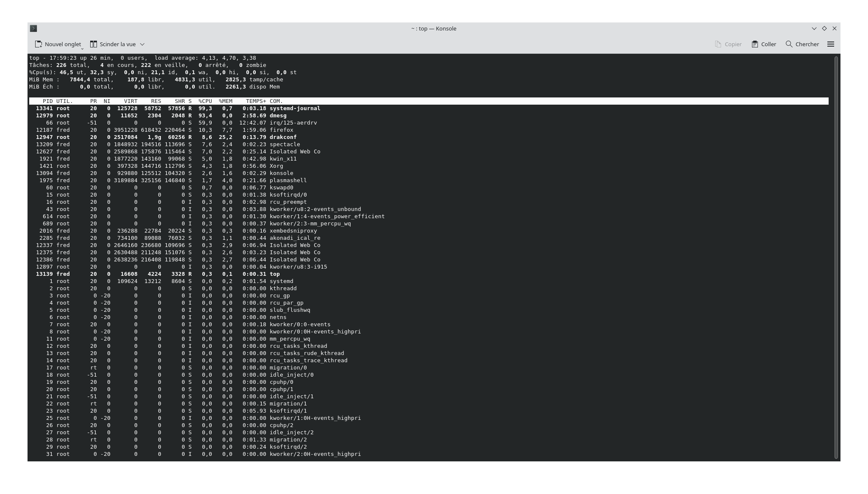Image resolution: width=868 pixels, height=494 pixels.
Task: Click the minimize chevron in the title bar
Action: (814, 28)
